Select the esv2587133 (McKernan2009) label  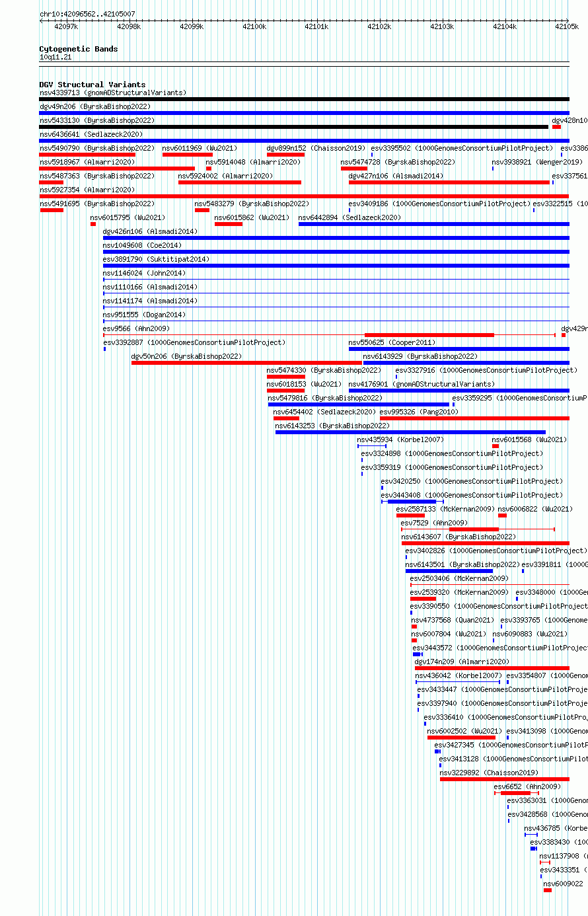(445, 509)
